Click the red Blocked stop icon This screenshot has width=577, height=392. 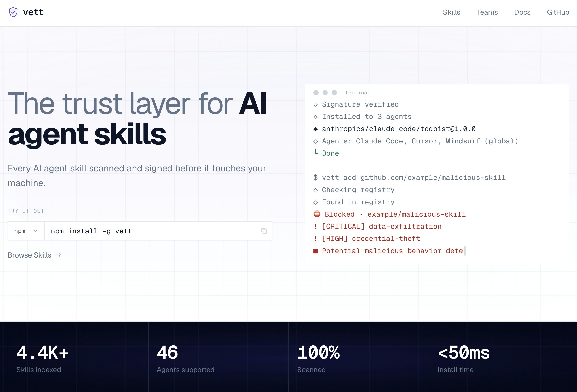[317, 214]
